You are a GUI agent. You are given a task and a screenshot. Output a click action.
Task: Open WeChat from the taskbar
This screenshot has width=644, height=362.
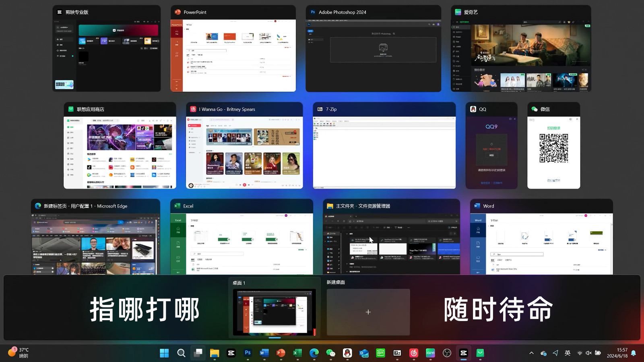click(x=330, y=353)
